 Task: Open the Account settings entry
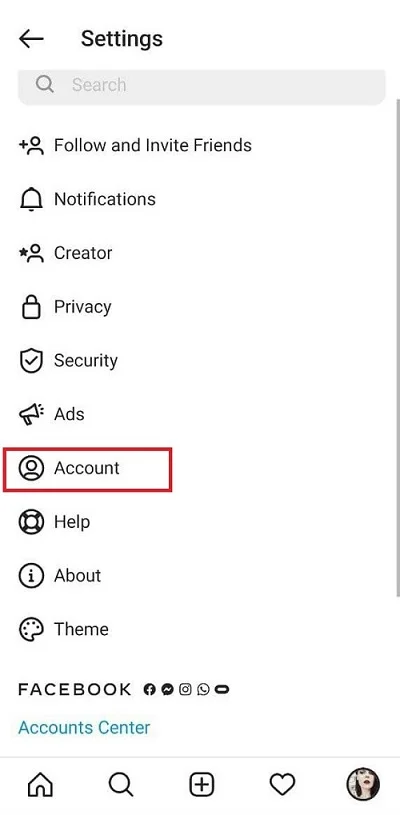(x=87, y=468)
